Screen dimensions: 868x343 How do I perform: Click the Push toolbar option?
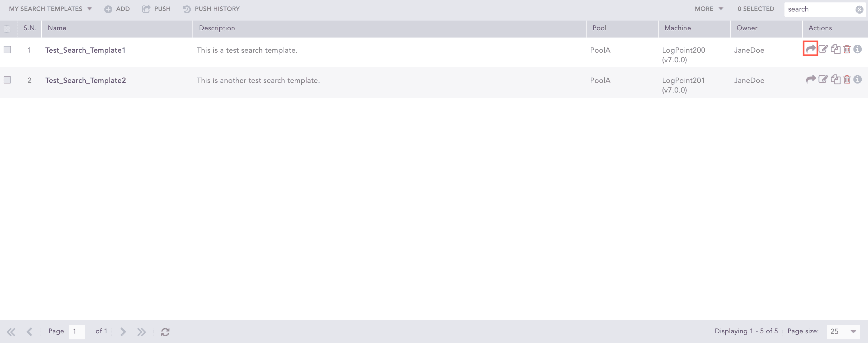[156, 9]
